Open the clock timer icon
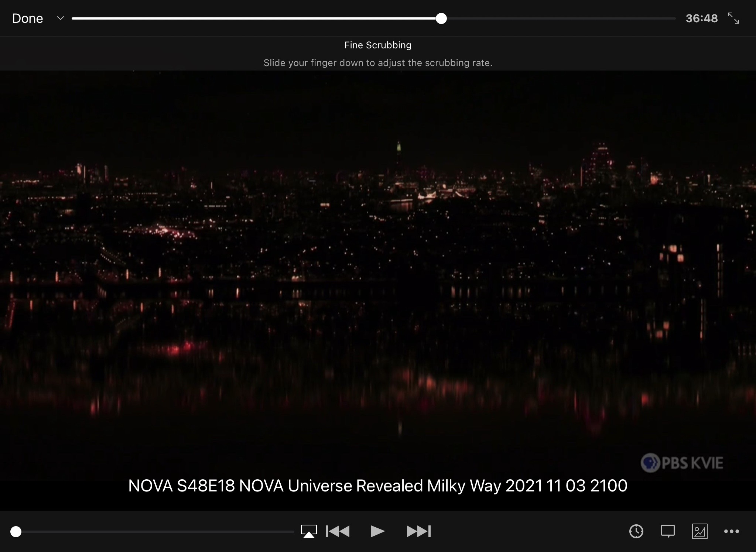The image size is (756, 552). tap(636, 531)
